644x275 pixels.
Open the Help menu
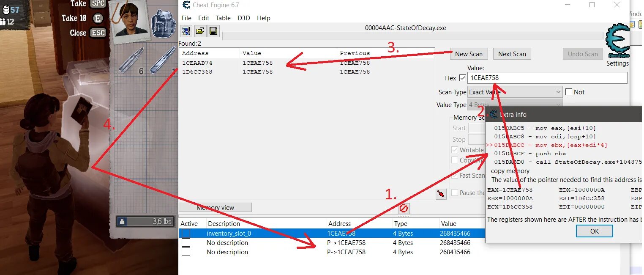click(x=264, y=18)
